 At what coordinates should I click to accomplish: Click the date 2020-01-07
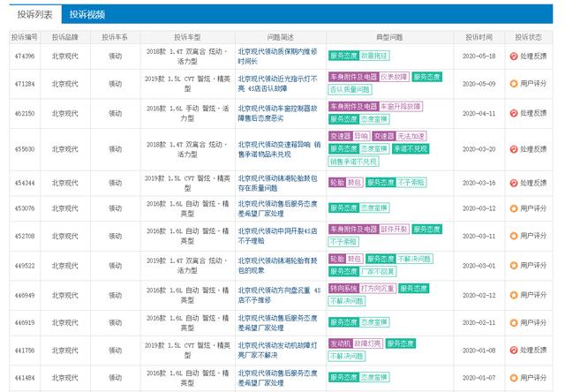(478, 378)
